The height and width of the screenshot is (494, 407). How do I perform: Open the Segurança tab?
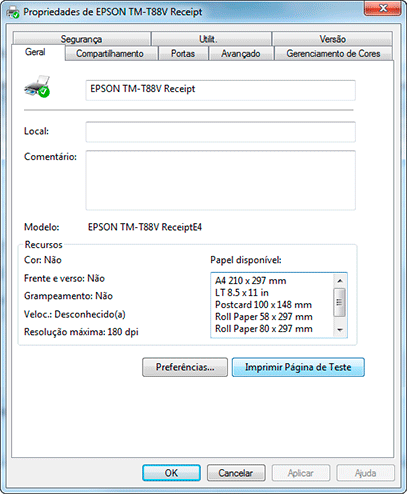pos(81,39)
